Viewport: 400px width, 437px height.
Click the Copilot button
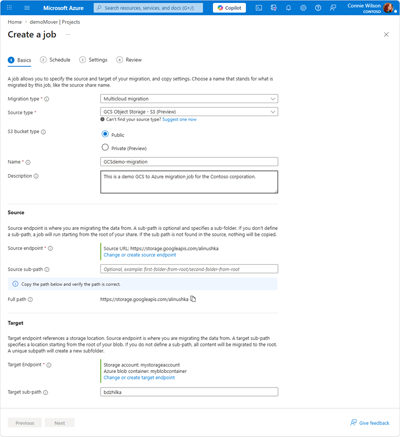pyautogui.click(x=229, y=8)
